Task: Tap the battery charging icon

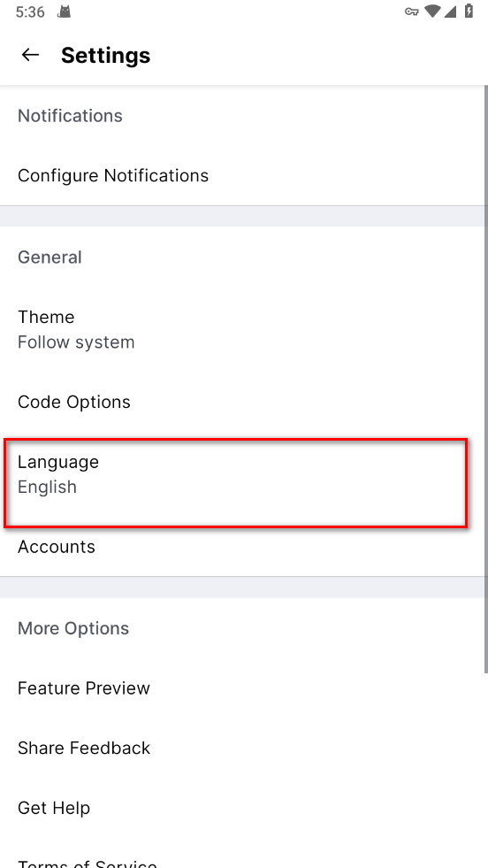Action: click(x=469, y=12)
